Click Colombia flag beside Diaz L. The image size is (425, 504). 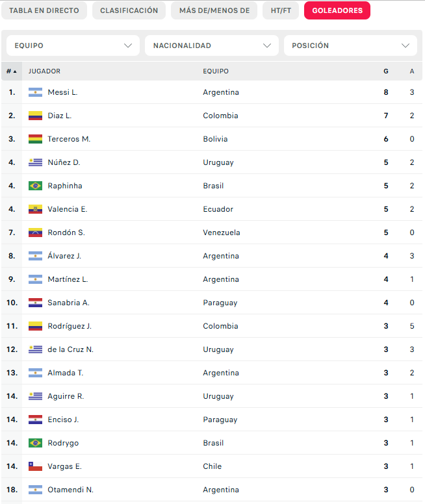point(35,116)
